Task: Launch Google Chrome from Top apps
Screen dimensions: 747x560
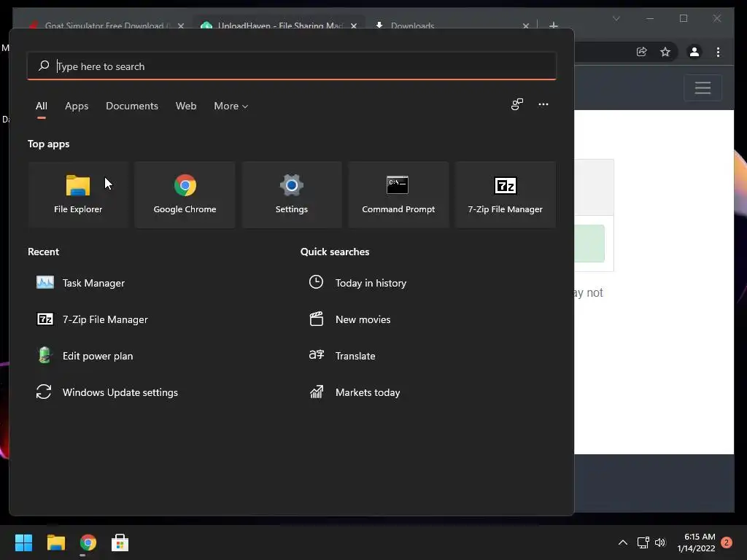Action: point(185,194)
